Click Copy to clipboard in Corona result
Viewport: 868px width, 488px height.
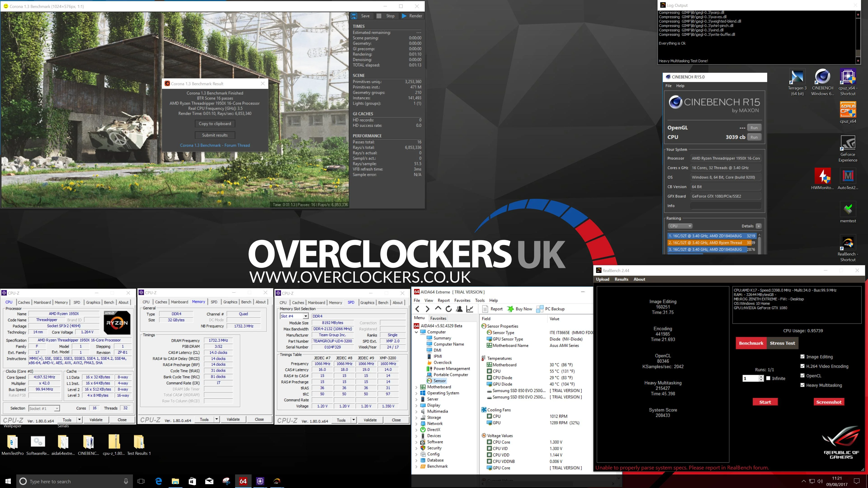(215, 124)
